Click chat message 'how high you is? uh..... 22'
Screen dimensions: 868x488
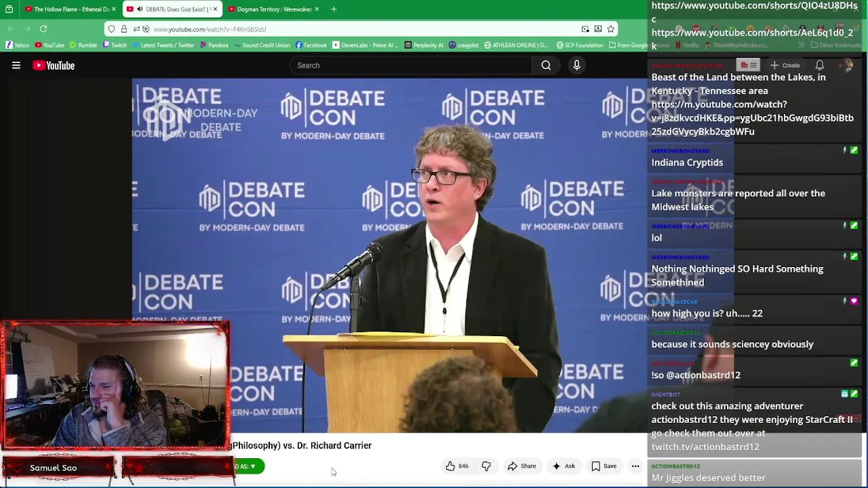pyautogui.click(x=707, y=313)
